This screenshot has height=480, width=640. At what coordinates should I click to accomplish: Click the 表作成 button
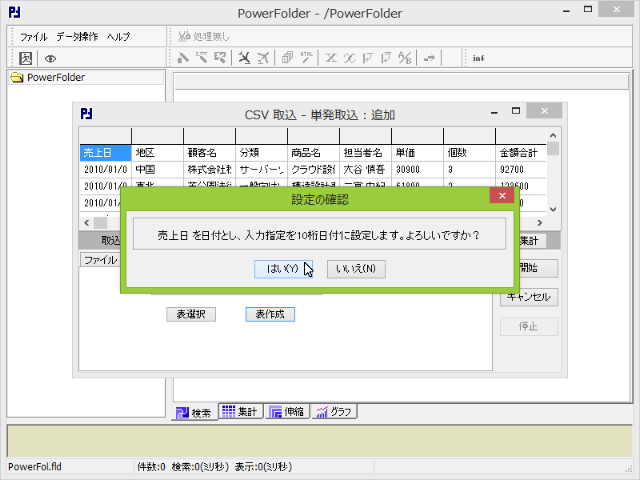(x=269, y=314)
